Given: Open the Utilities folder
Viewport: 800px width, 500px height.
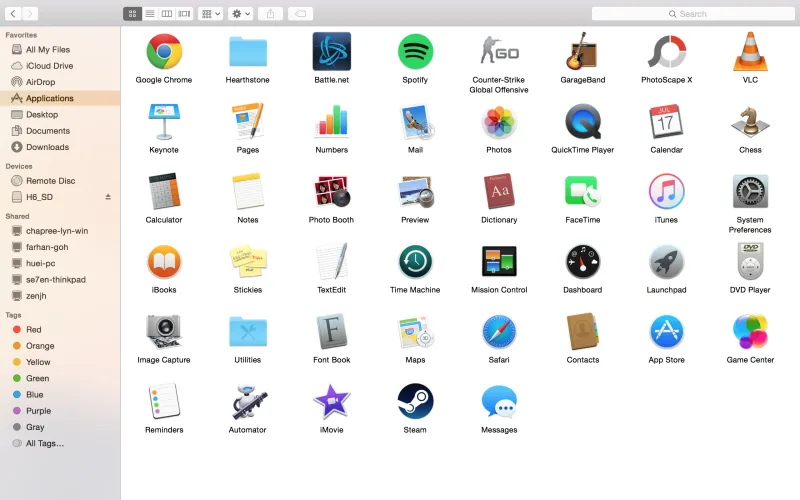Looking at the screenshot, I should [x=248, y=331].
